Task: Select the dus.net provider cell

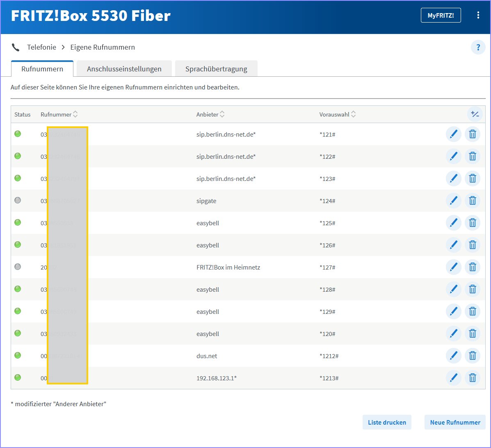Action: click(x=207, y=356)
